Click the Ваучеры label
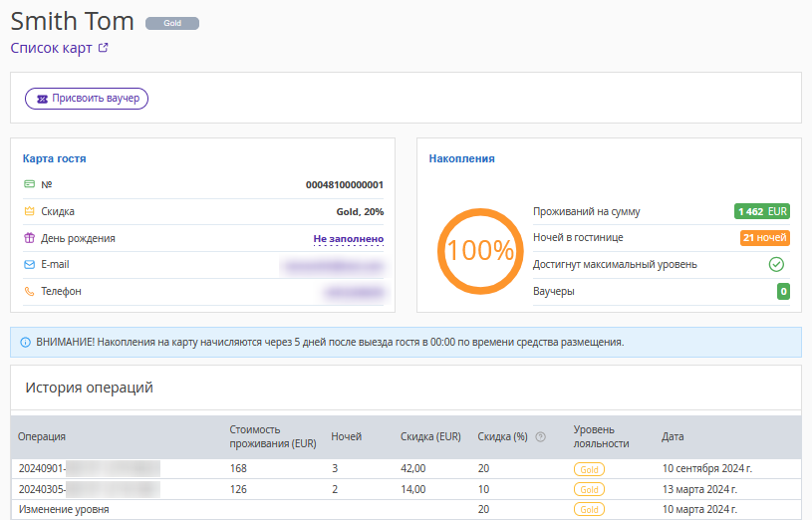Image resolution: width=812 pixels, height=520 pixels. [x=554, y=291]
